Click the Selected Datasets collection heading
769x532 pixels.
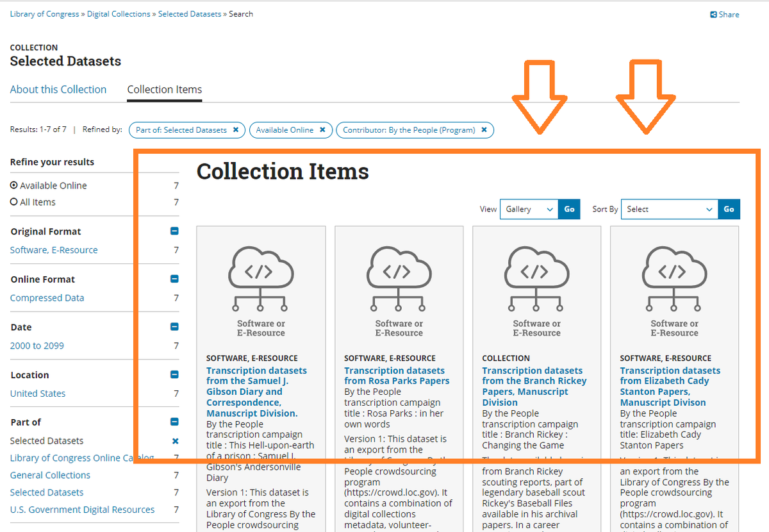point(65,62)
